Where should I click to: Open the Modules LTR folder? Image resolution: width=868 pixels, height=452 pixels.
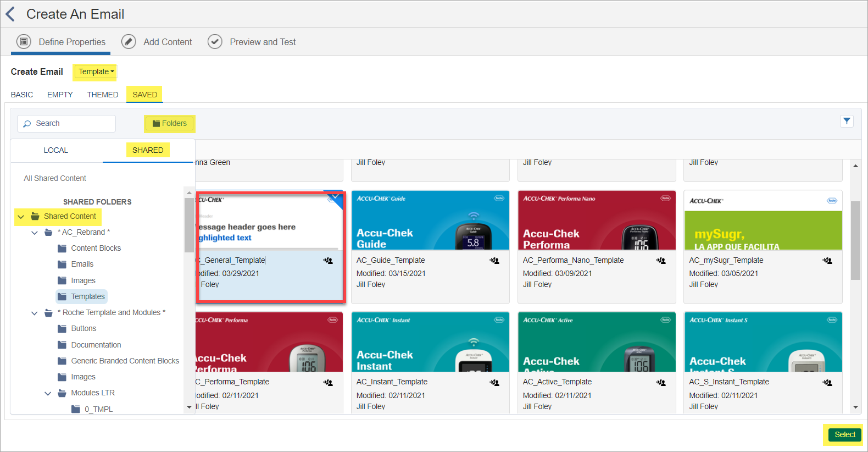tap(93, 393)
